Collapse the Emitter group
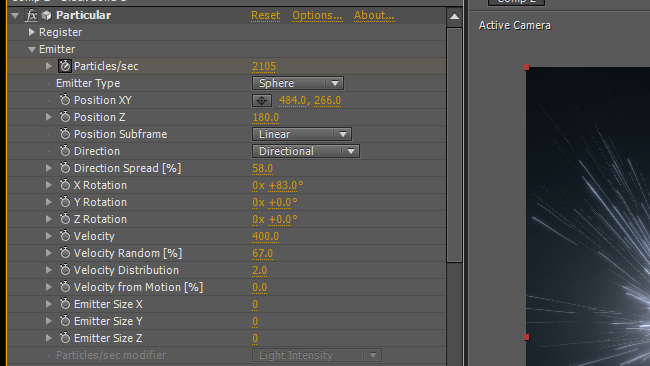 pos(32,49)
